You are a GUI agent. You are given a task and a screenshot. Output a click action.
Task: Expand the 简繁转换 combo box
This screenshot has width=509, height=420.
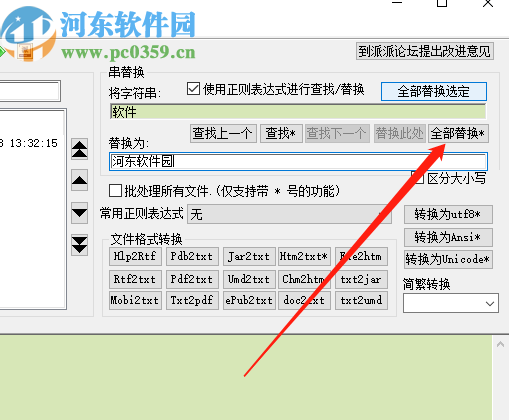(x=451, y=303)
